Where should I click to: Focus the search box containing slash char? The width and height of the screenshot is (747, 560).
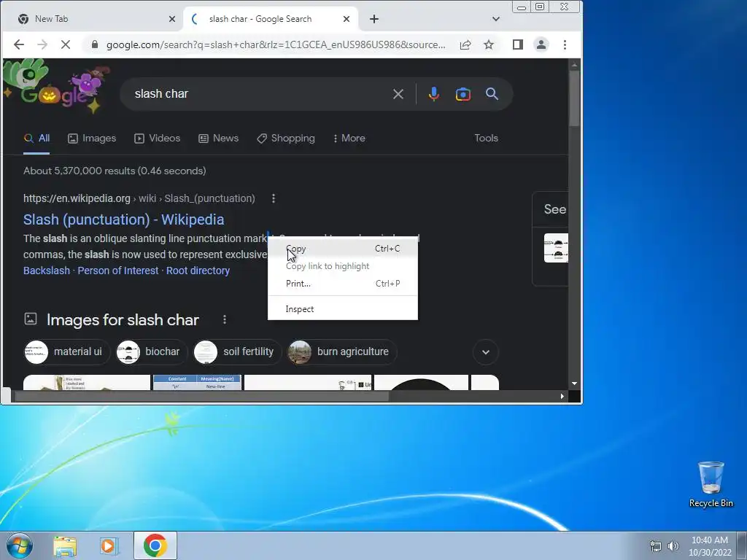tap(258, 94)
